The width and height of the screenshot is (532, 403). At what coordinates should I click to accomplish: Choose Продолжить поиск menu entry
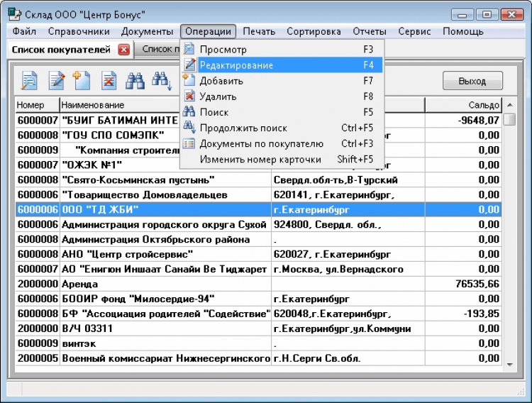[282, 128]
